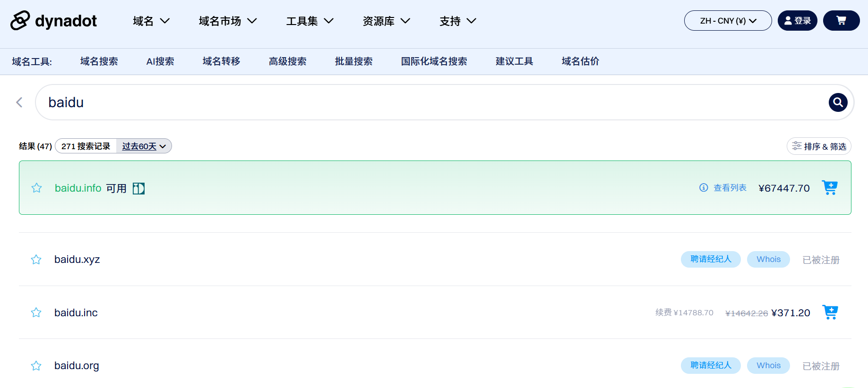Click discounted price ¥371.20
This screenshot has height=388, width=868.
click(791, 313)
